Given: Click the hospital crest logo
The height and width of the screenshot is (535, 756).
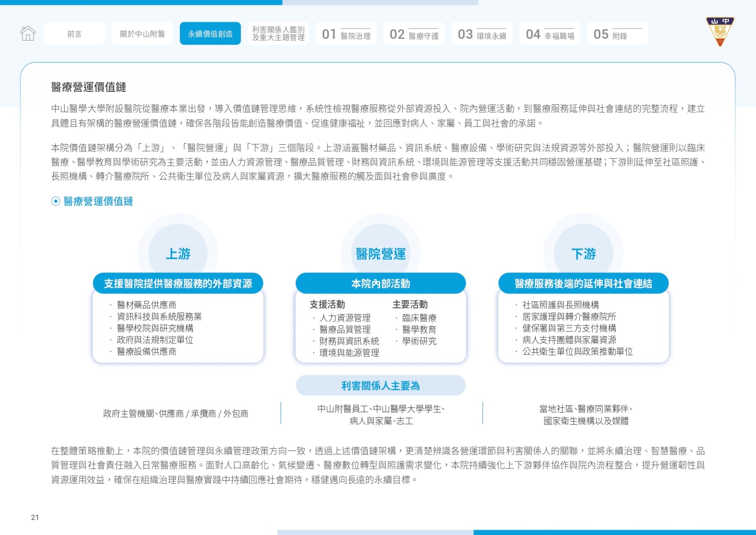Looking at the screenshot, I should [719, 31].
